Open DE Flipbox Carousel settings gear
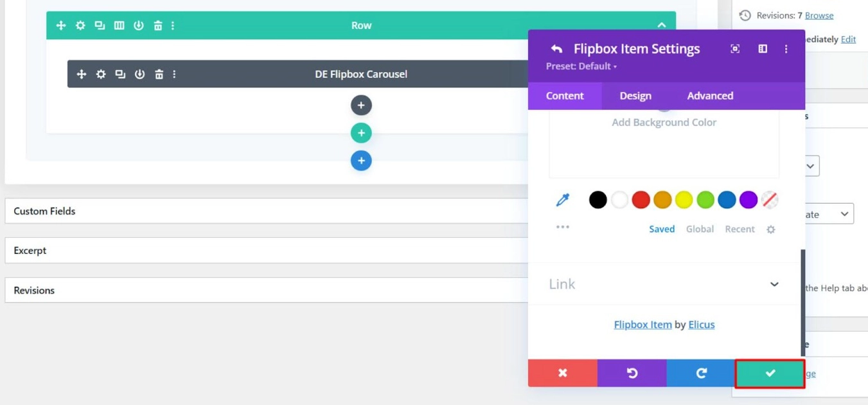Viewport: 868px width, 405px height. pyautogui.click(x=101, y=75)
